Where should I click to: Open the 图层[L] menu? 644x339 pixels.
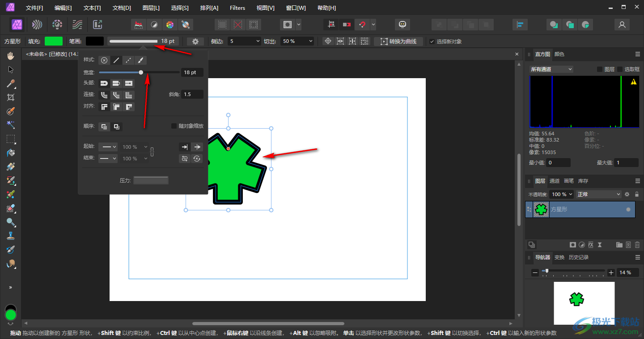pos(151,8)
